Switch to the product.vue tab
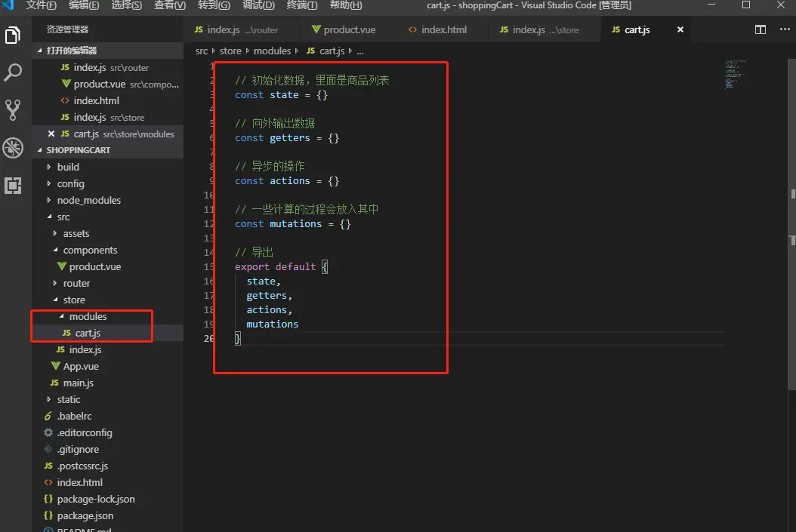Image resolution: width=796 pixels, height=532 pixels. 349,30
